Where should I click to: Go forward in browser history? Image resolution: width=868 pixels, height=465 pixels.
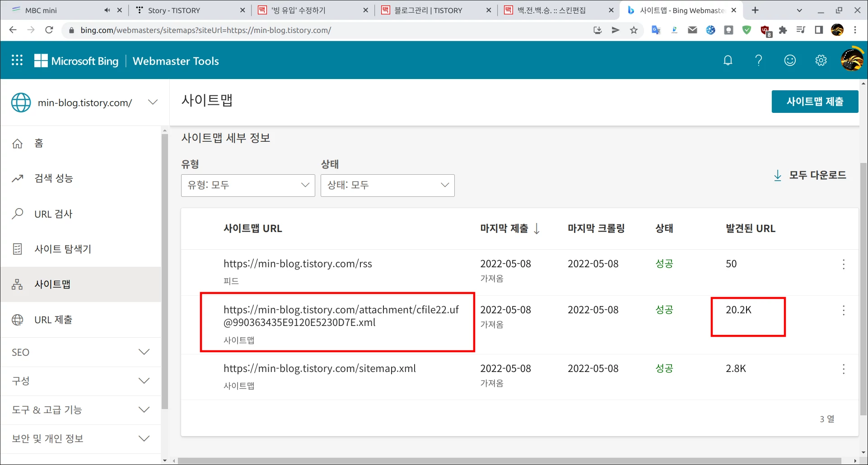click(31, 30)
